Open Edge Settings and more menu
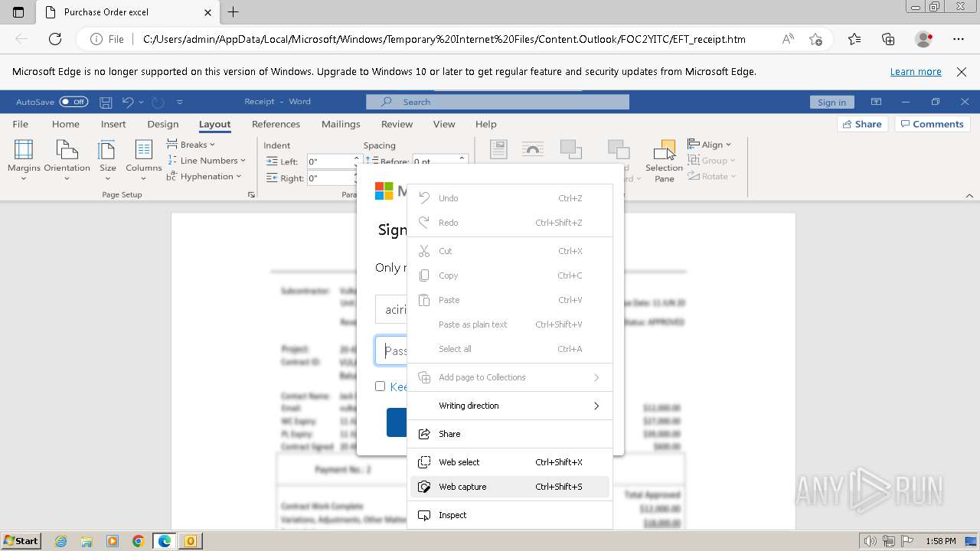This screenshot has width=980, height=551. pos(959,39)
